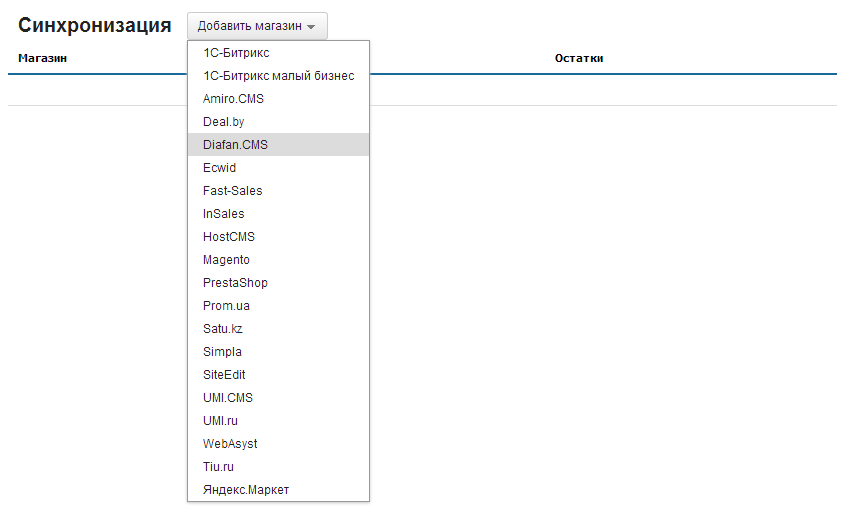Choose Simpla store option
This screenshot has width=847, height=523.
[x=278, y=352]
